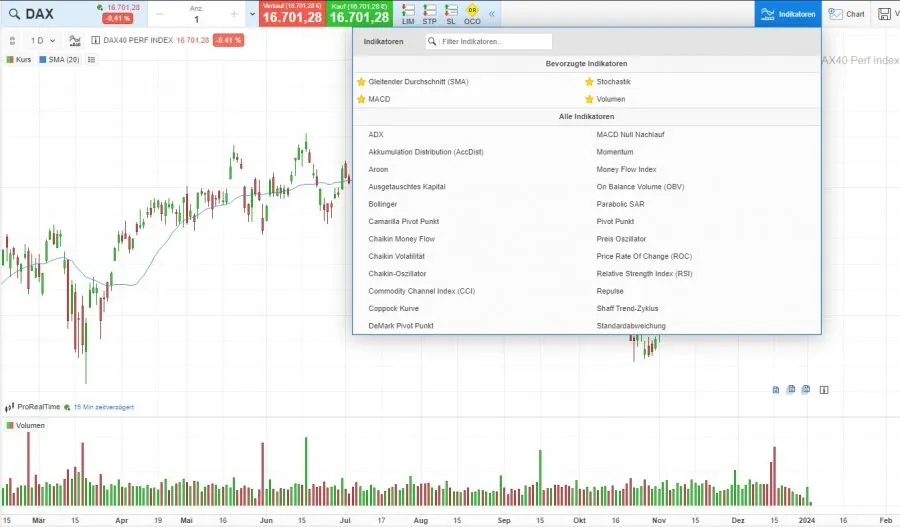
Task: Click the floppy disk save icon
Action: [x=885, y=14]
